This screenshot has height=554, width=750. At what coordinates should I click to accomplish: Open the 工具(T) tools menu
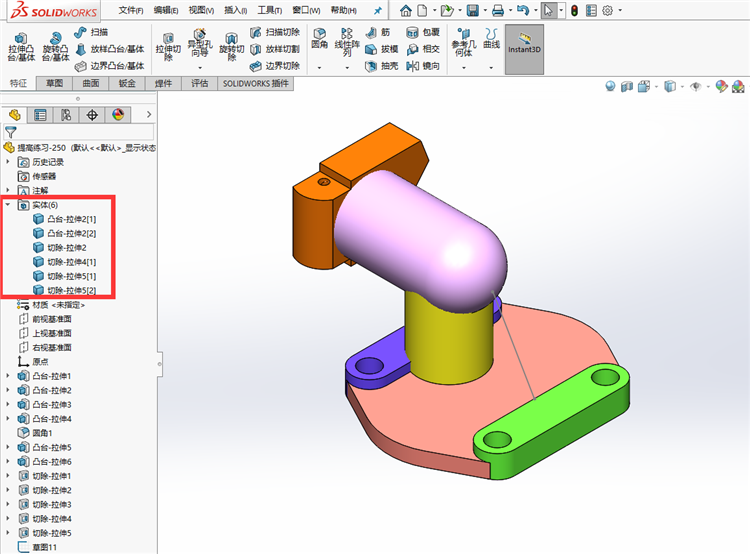(x=270, y=10)
